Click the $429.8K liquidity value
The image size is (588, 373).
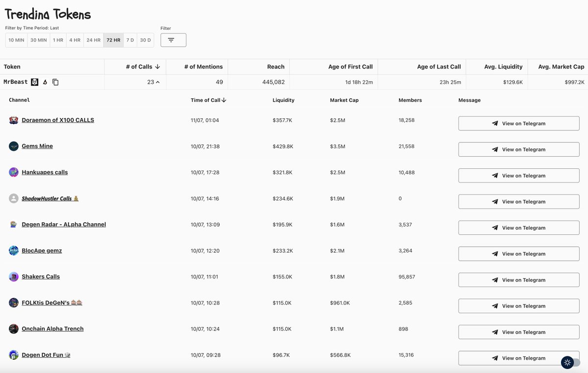[283, 146]
